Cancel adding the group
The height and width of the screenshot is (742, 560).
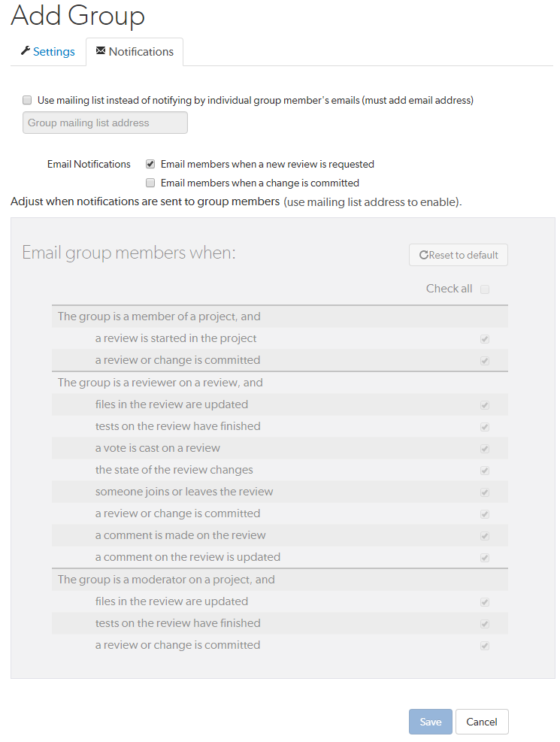point(482,722)
